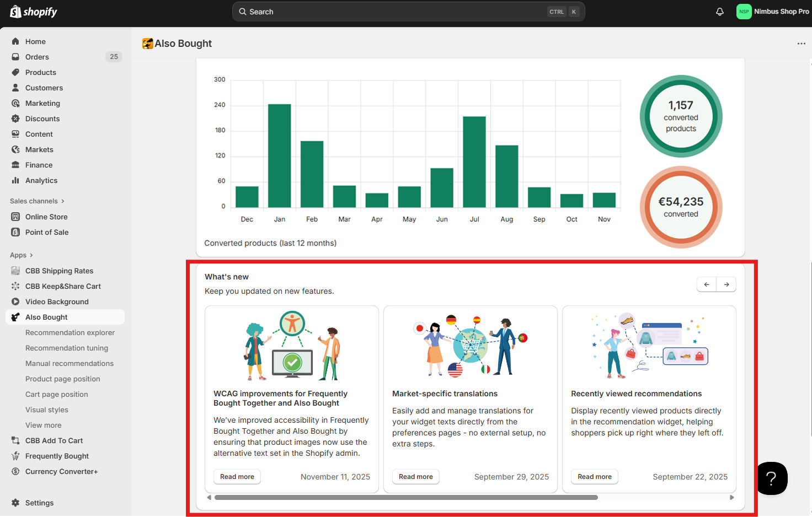Click the Marketing target icon
The width and height of the screenshot is (812, 517).
tap(15, 103)
